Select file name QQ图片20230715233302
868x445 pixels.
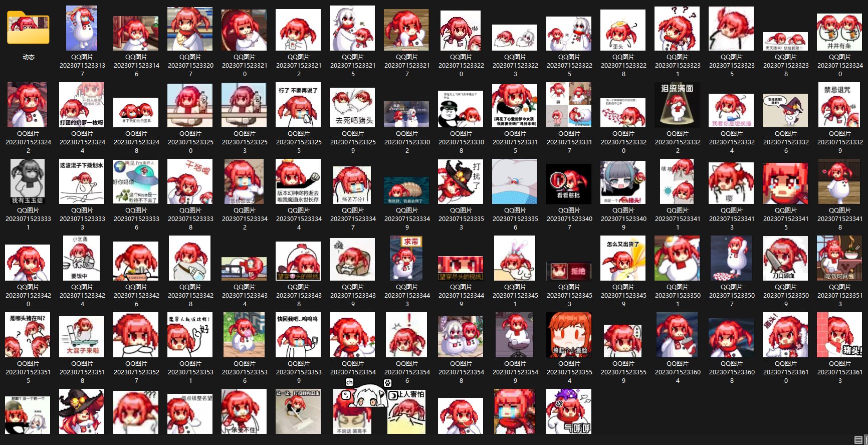(407, 142)
